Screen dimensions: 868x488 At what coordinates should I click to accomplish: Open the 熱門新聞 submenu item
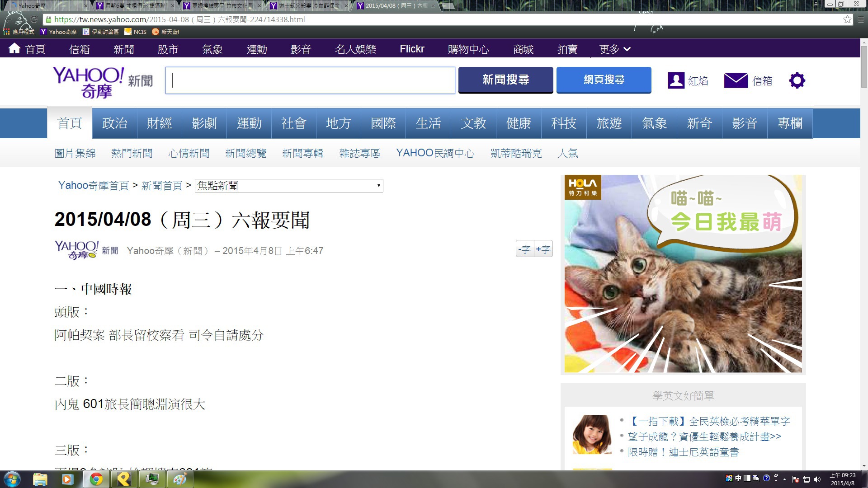pyautogui.click(x=132, y=153)
